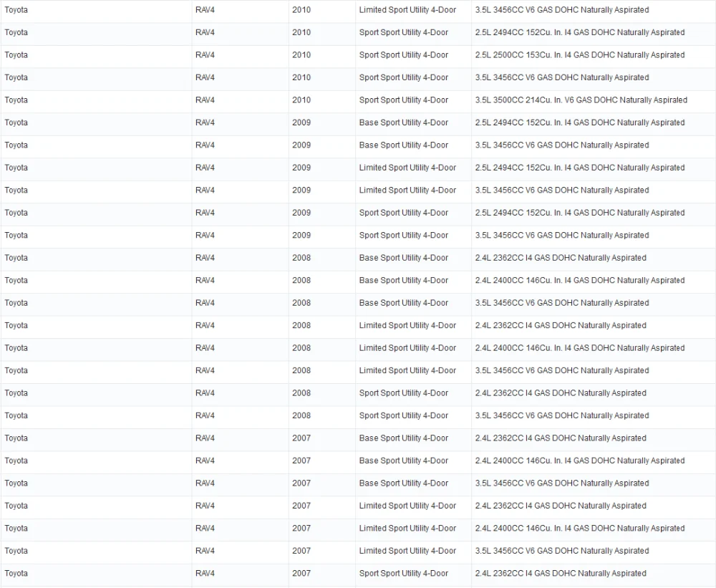Click 3.5L 3456CC V6 engine in 2007 Base row
This screenshot has height=588, width=716.
[561, 483]
